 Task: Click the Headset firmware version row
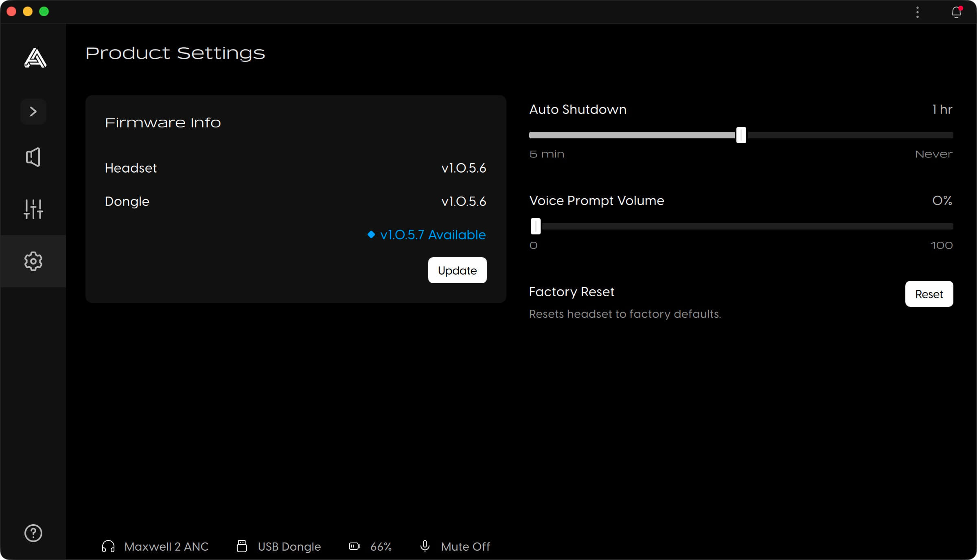click(x=296, y=168)
